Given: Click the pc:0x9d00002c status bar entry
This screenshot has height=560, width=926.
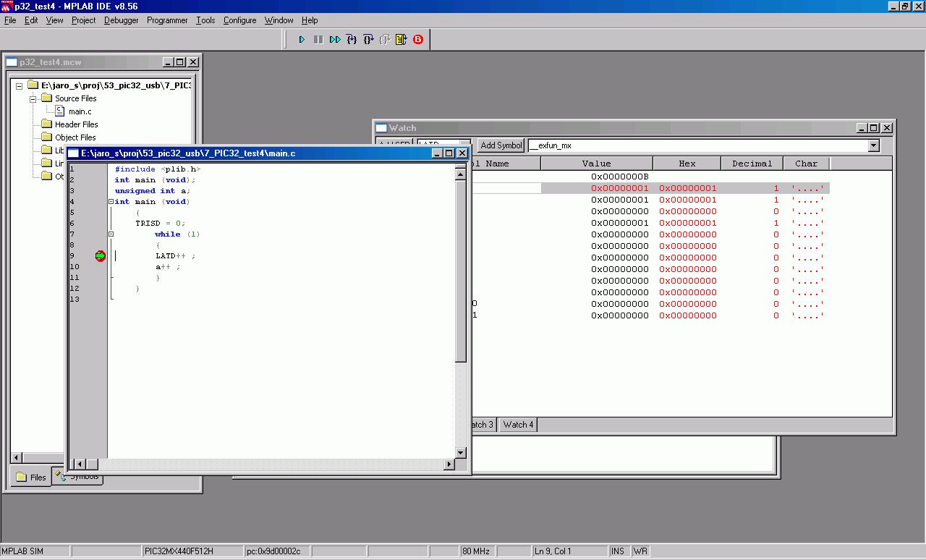Looking at the screenshot, I should [x=277, y=551].
